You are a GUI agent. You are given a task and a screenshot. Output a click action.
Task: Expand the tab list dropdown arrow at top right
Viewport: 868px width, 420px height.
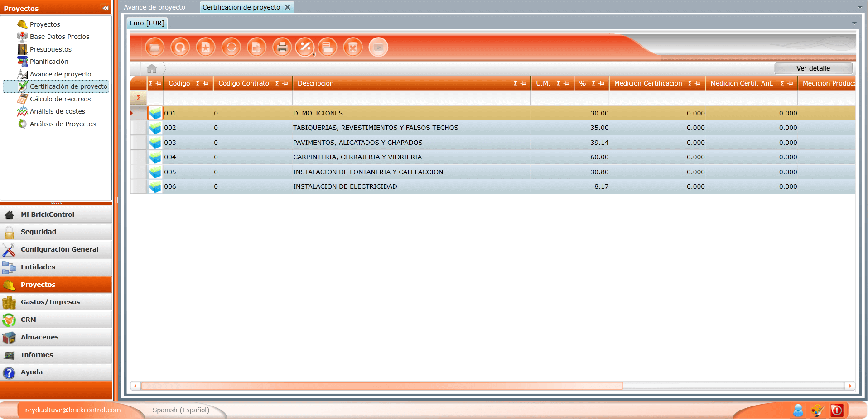(860, 7)
